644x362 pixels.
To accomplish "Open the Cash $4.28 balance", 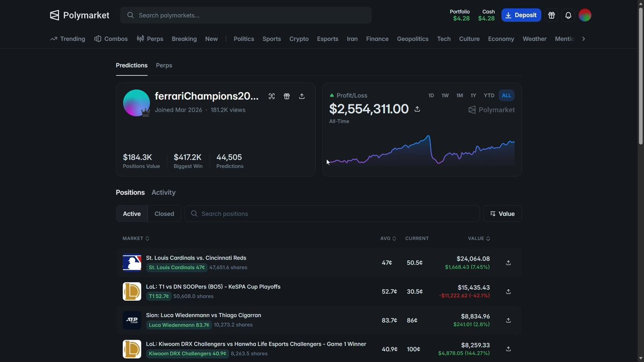I will click(487, 15).
